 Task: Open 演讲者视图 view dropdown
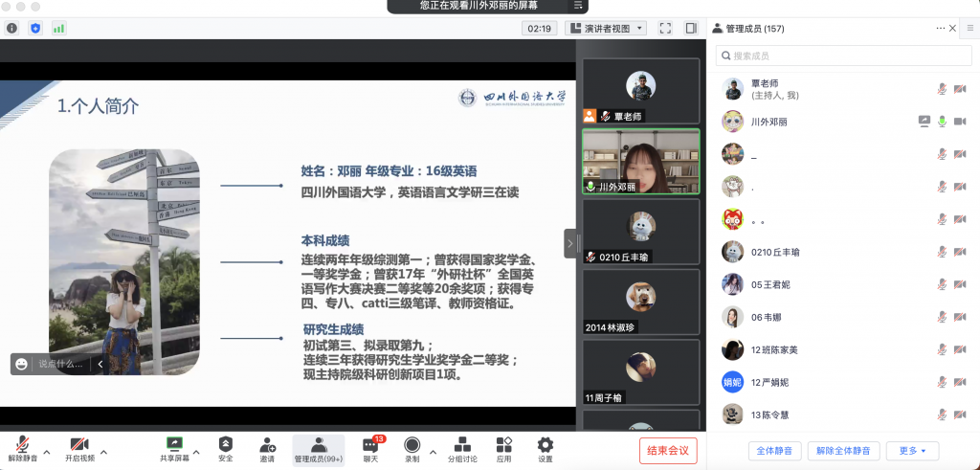tap(606, 29)
